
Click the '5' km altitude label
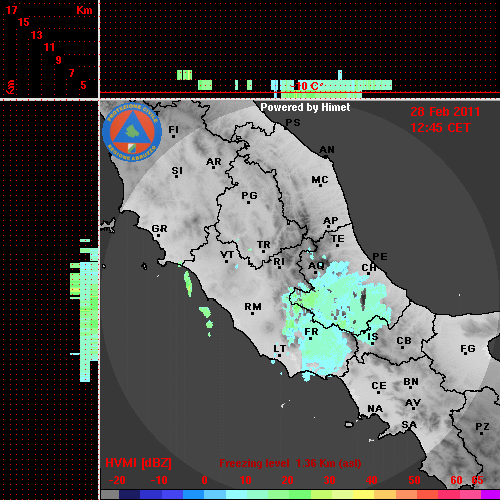[83, 85]
